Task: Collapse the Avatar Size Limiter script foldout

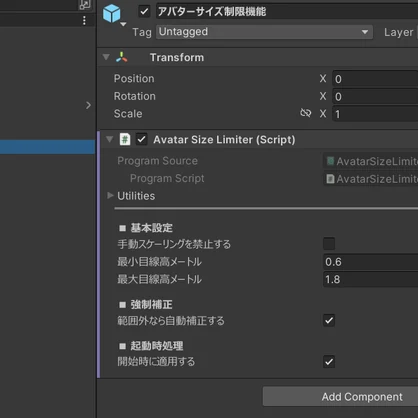Action: pyautogui.click(x=109, y=139)
